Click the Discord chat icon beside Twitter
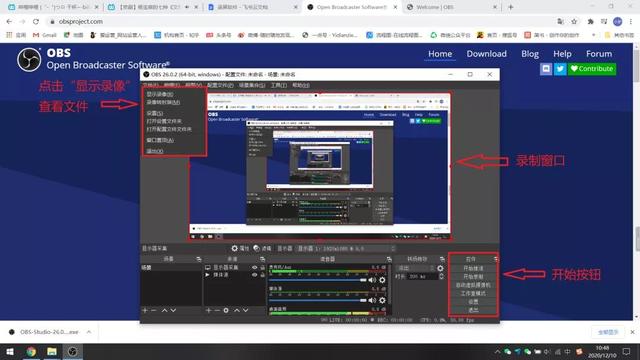 [x=546, y=69]
